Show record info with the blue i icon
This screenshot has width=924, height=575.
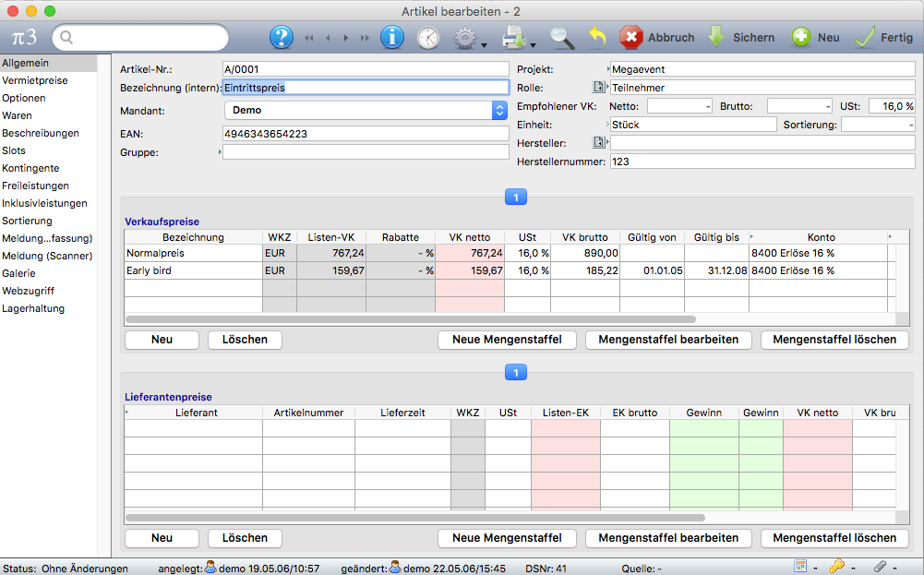pos(392,37)
